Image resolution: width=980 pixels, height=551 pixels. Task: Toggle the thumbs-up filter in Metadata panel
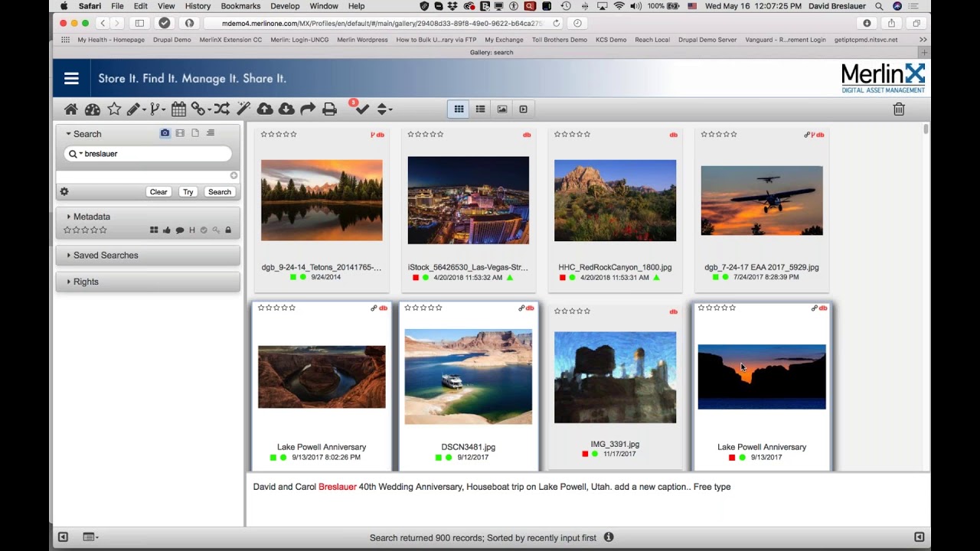point(166,230)
